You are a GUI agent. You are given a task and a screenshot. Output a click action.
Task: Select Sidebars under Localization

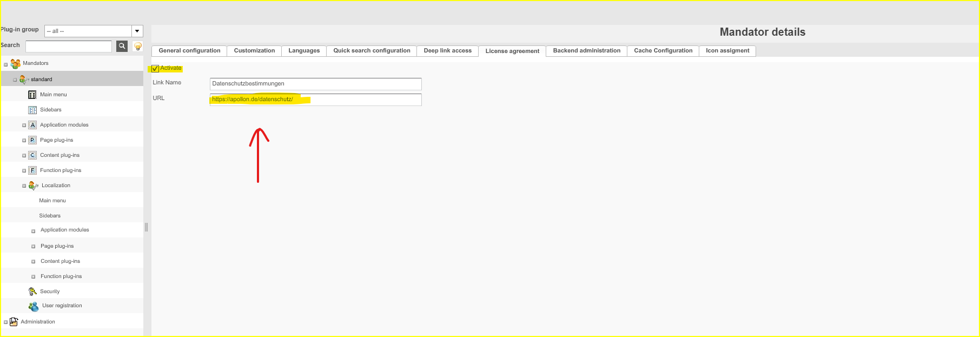pyautogui.click(x=50, y=216)
